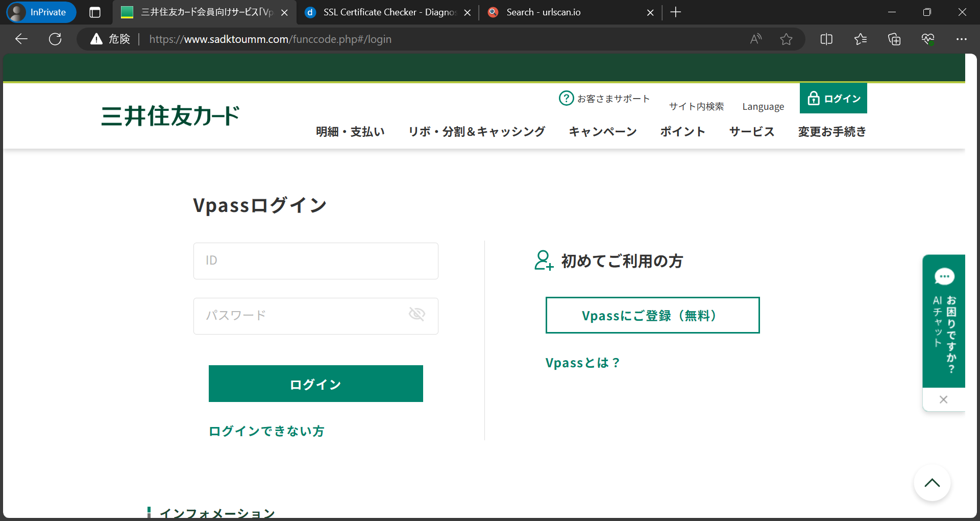Click the large green ログイン button
Viewport: 980px width, 521px height.
click(315, 384)
